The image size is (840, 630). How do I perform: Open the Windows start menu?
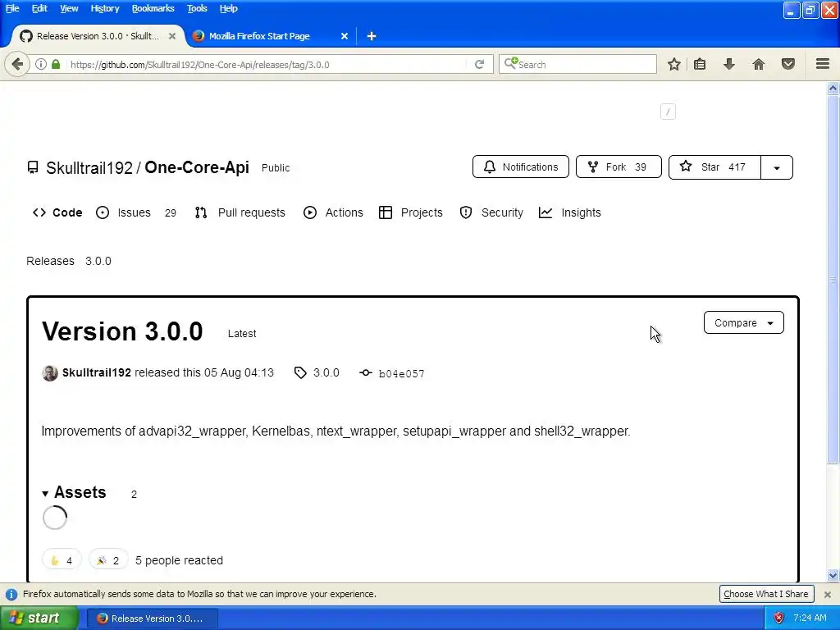tap(39, 619)
